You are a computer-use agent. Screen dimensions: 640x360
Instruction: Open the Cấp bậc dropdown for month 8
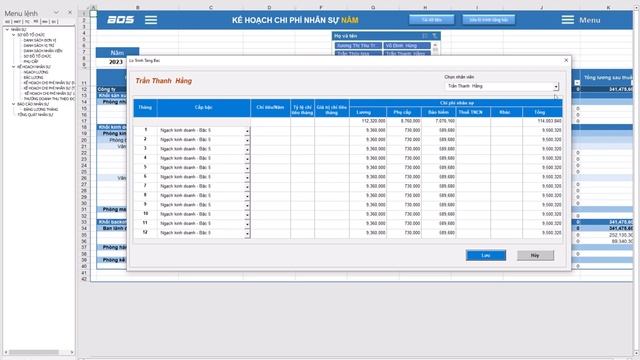[247, 196]
